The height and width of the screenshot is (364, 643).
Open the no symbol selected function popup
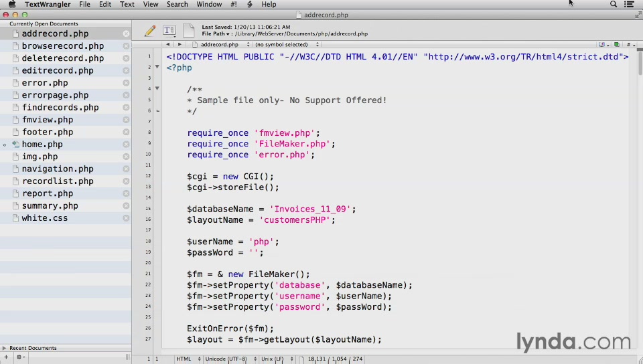[x=285, y=45]
